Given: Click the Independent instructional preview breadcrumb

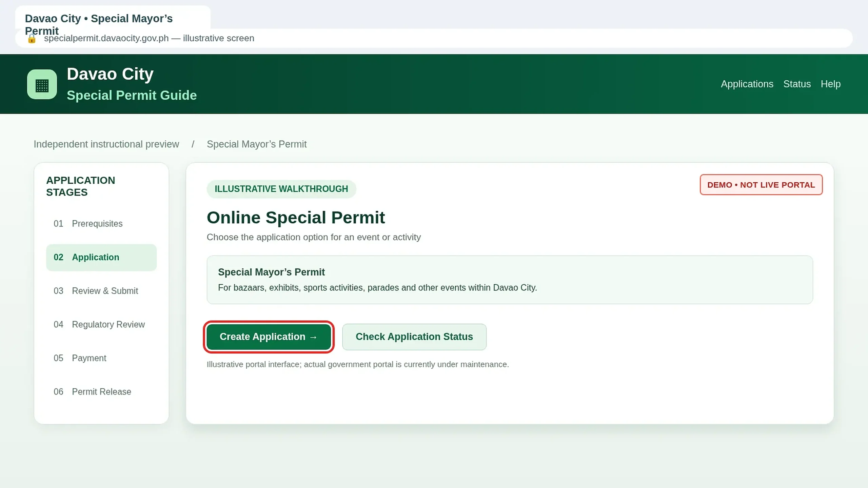Looking at the screenshot, I should pyautogui.click(x=106, y=144).
